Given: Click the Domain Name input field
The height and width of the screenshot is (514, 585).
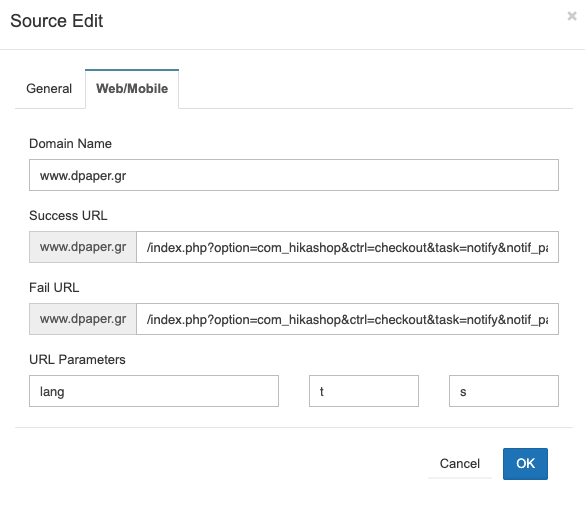Looking at the screenshot, I should click(x=294, y=175).
